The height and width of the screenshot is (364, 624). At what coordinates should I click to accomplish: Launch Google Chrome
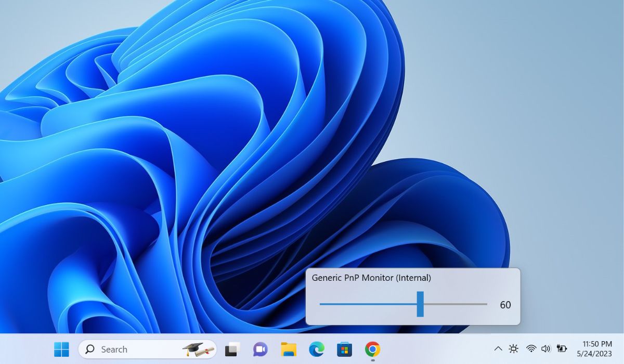click(373, 349)
